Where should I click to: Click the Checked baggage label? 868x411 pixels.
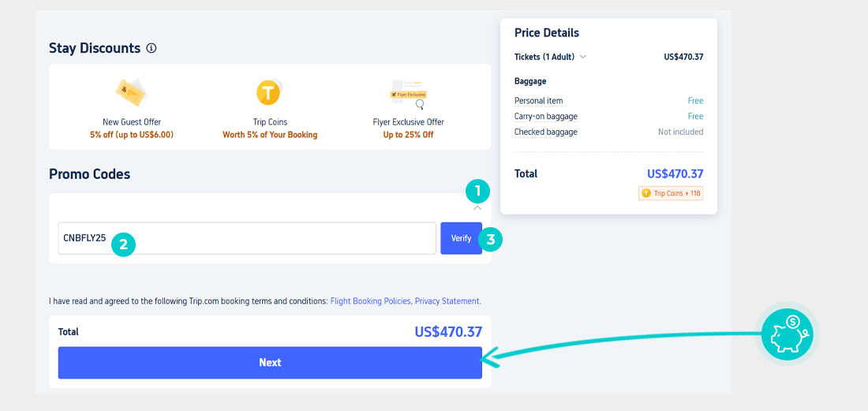click(546, 132)
